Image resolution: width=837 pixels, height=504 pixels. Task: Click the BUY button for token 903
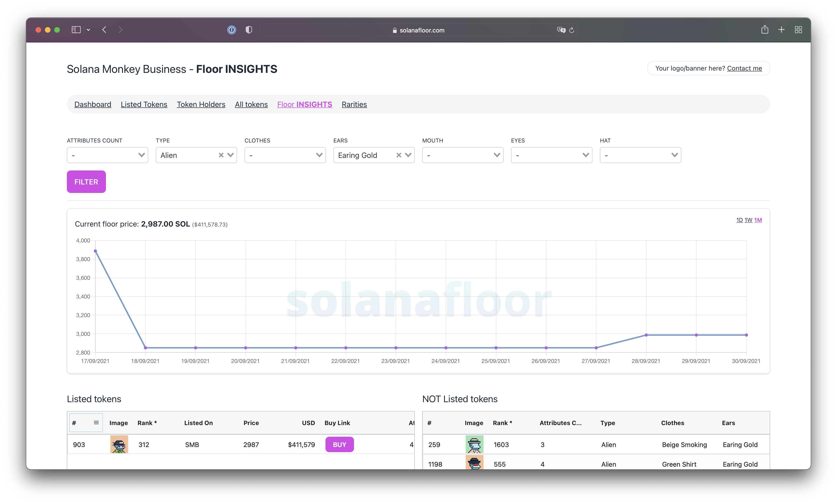pyautogui.click(x=339, y=445)
